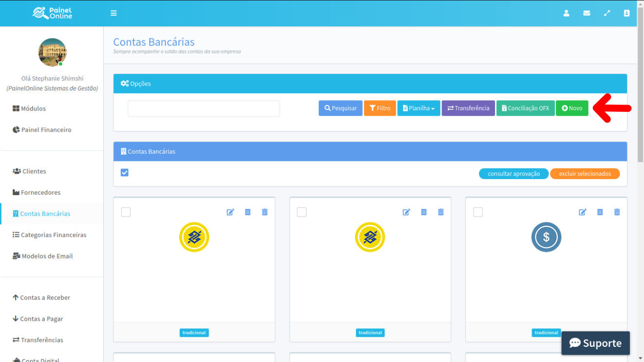
Task: Click edit icon on second bank card
Action: click(406, 212)
